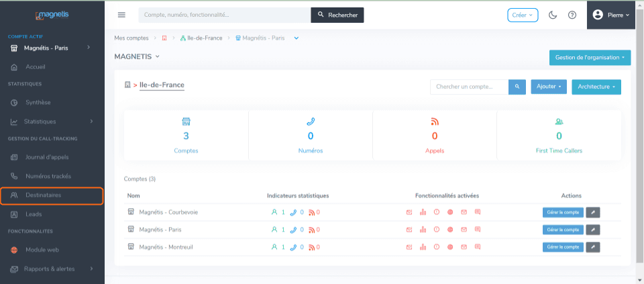
Task: Click the bar chart feature icon in Courbevoie row
Action: coord(423,212)
